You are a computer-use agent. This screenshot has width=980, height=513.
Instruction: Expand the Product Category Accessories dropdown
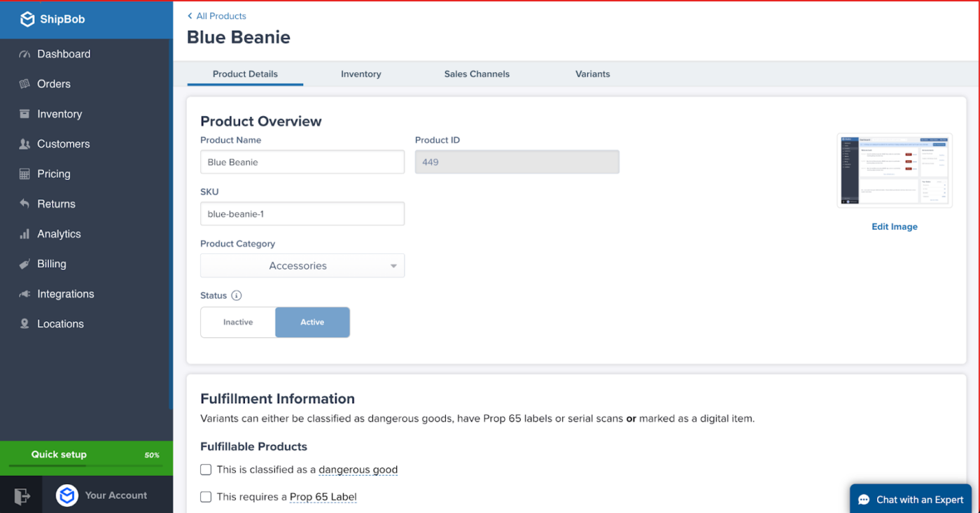(302, 266)
